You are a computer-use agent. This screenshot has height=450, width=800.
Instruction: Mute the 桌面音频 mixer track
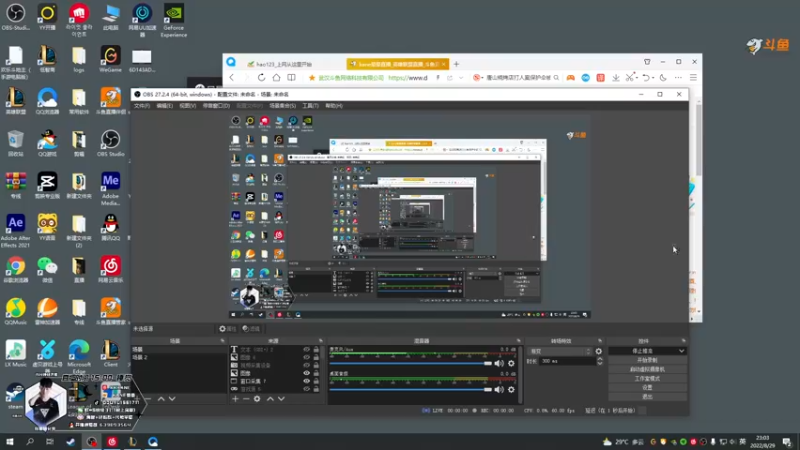499,389
